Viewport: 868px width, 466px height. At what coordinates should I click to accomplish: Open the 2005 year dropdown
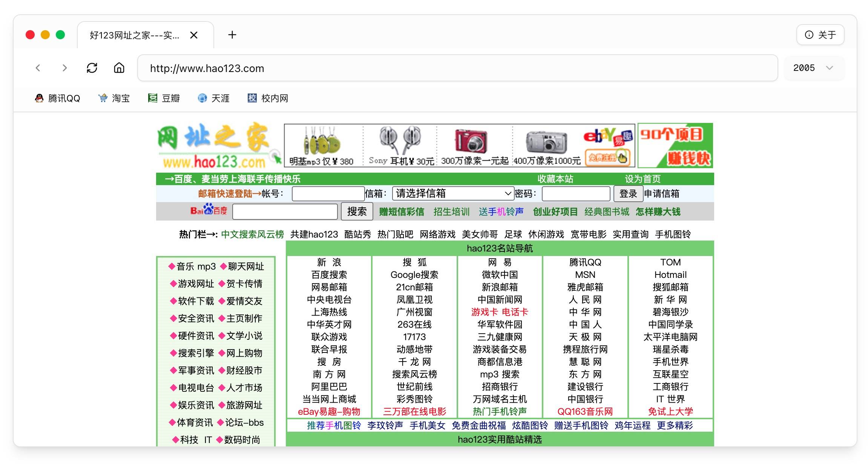pyautogui.click(x=814, y=68)
